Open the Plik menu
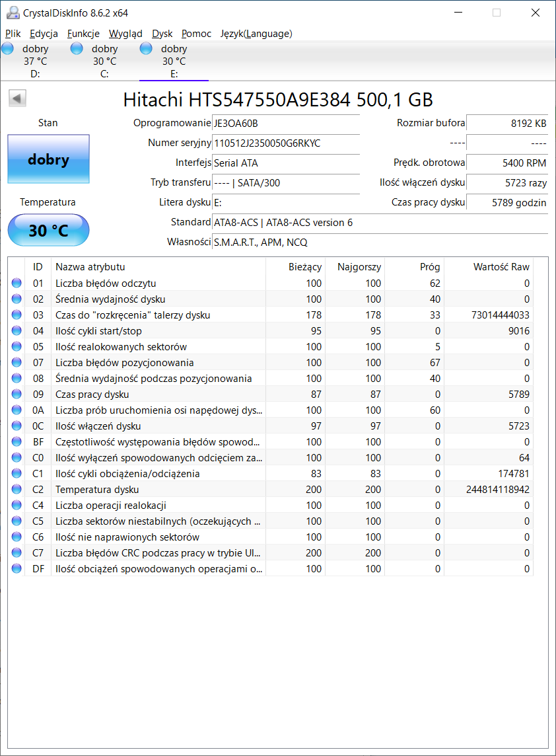The height and width of the screenshot is (756, 556). [13, 34]
